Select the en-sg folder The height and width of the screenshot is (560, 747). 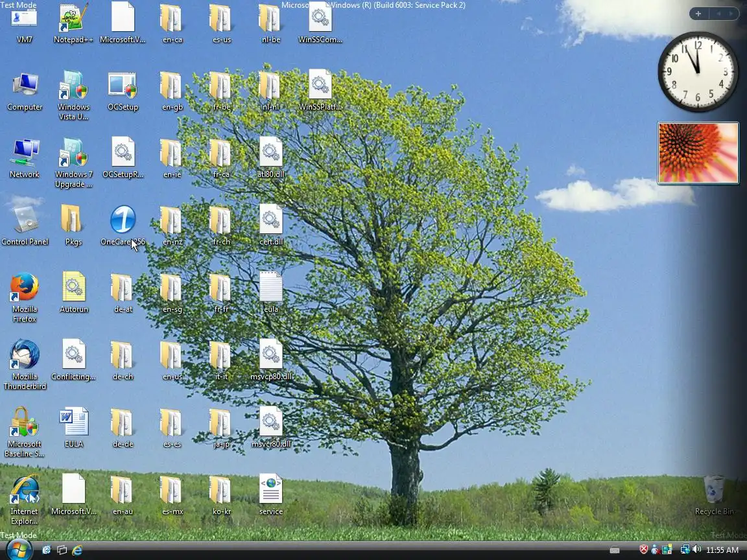[172, 294]
